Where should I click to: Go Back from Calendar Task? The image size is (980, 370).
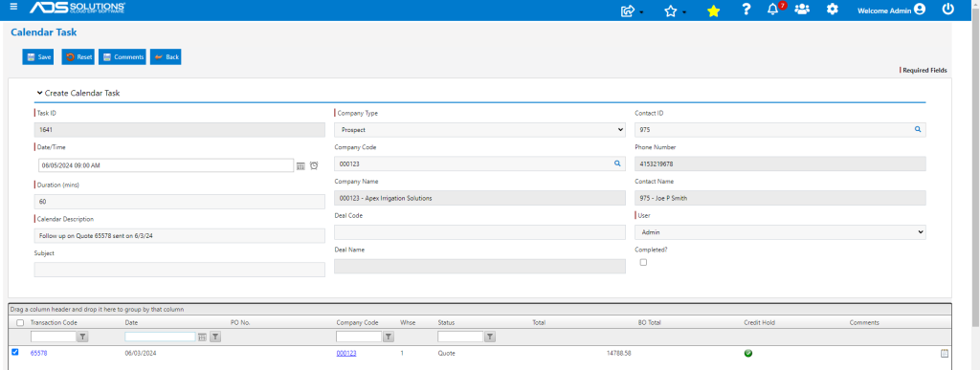coord(166,56)
